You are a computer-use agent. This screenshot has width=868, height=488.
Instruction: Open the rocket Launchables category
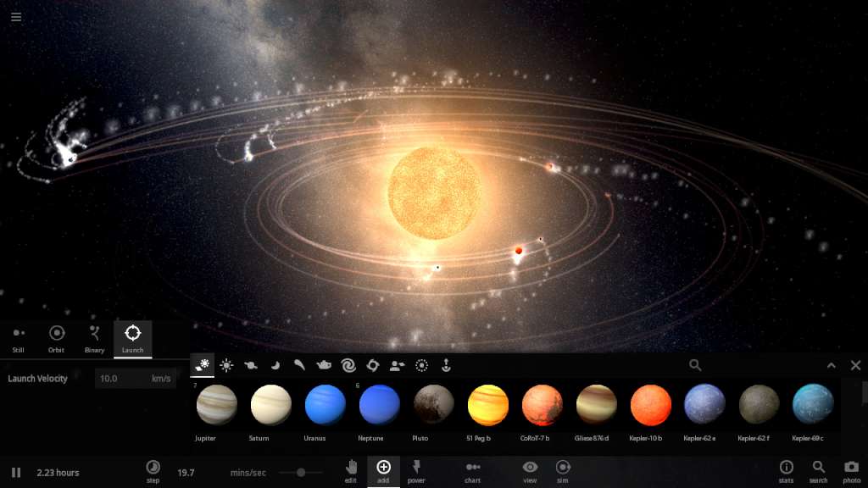(445, 365)
